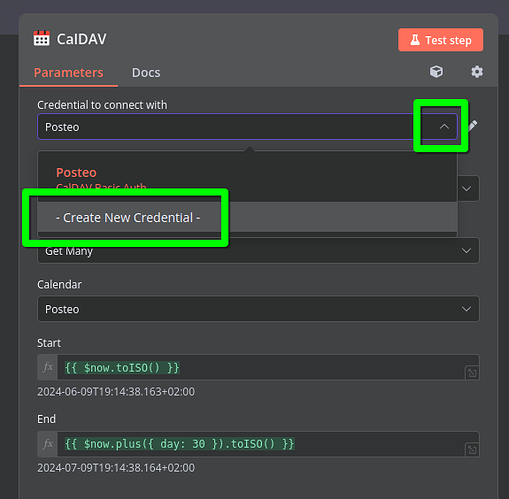Click the CalDAV calendar node icon
Viewport: 509px width, 499px height.
point(42,39)
